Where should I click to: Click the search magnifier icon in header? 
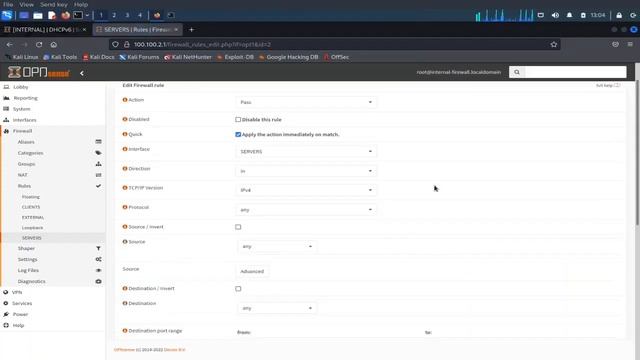point(517,72)
